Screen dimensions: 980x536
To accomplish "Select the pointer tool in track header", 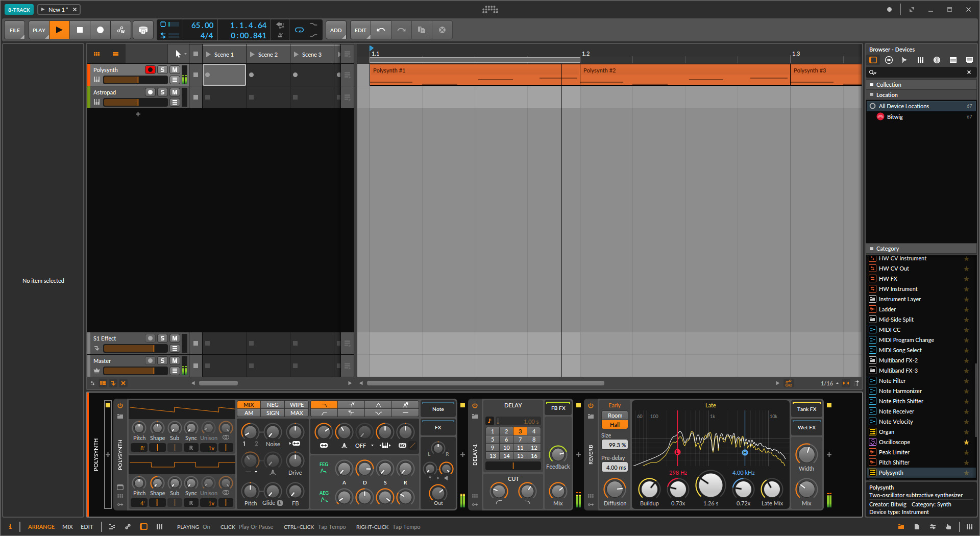I will coord(178,54).
